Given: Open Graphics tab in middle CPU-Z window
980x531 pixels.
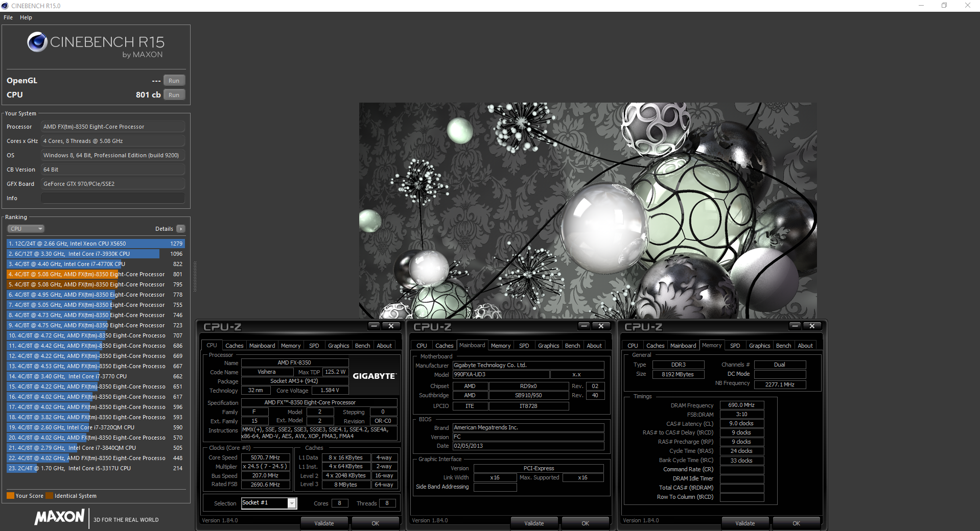Looking at the screenshot, I should coord(549,346).
